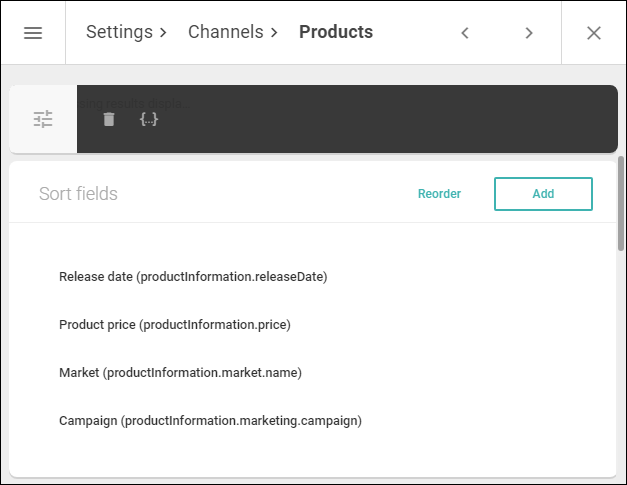Click the tune sliders icon
Image resolution: width=627 pixels, height=485 pixels.
tap(43, 119)
